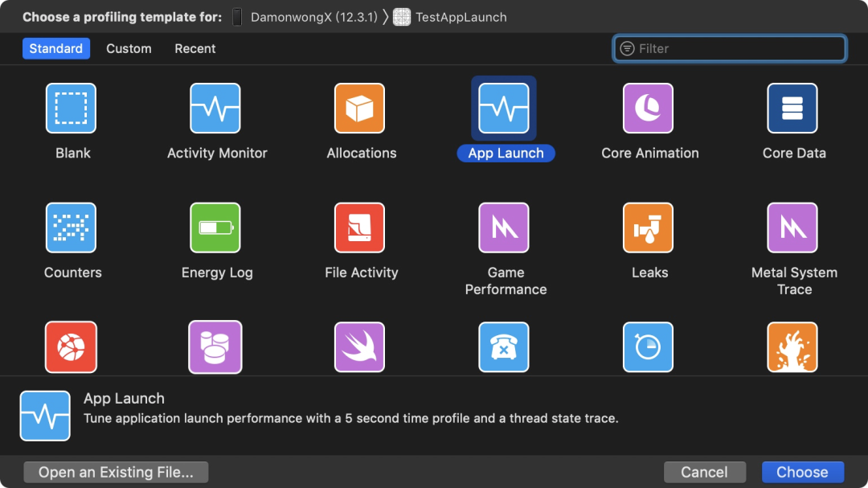Select the Core Data template icon
Screen dimensions: 868x488
coord(792,108)
